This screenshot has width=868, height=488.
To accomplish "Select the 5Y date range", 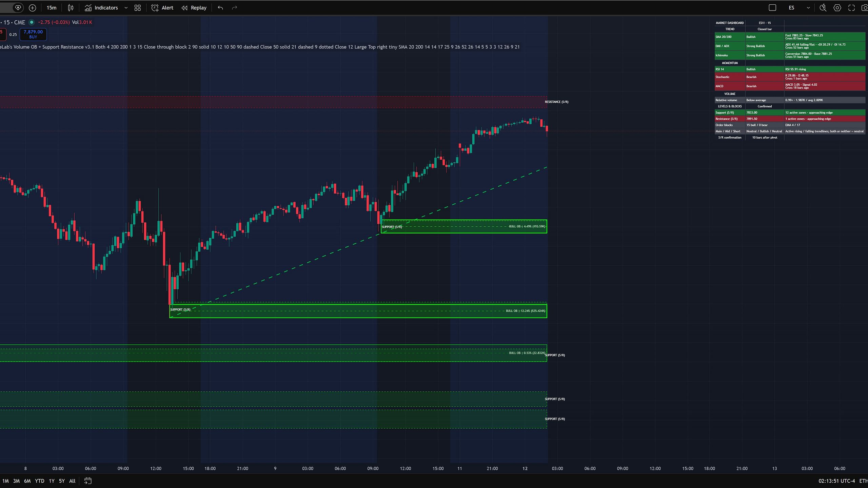I will [62, 481].
